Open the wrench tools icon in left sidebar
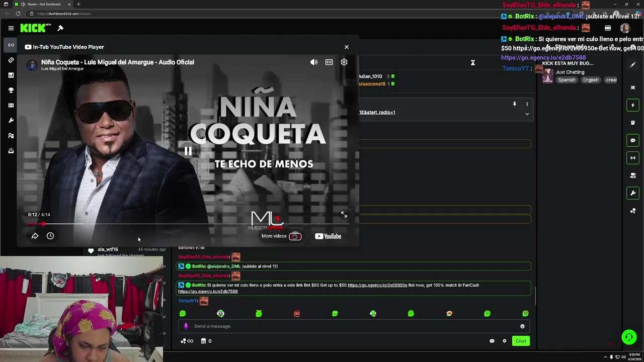 [x=11, y=121]
